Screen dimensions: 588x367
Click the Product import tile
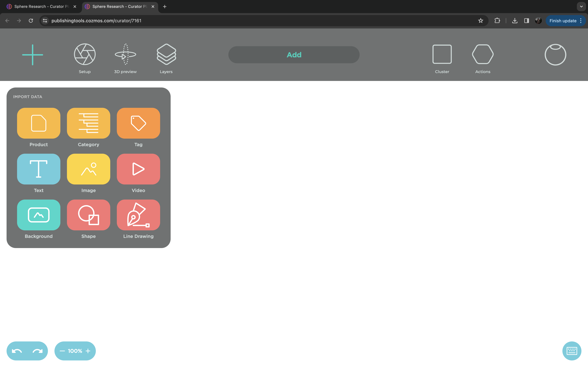(39, 123)
